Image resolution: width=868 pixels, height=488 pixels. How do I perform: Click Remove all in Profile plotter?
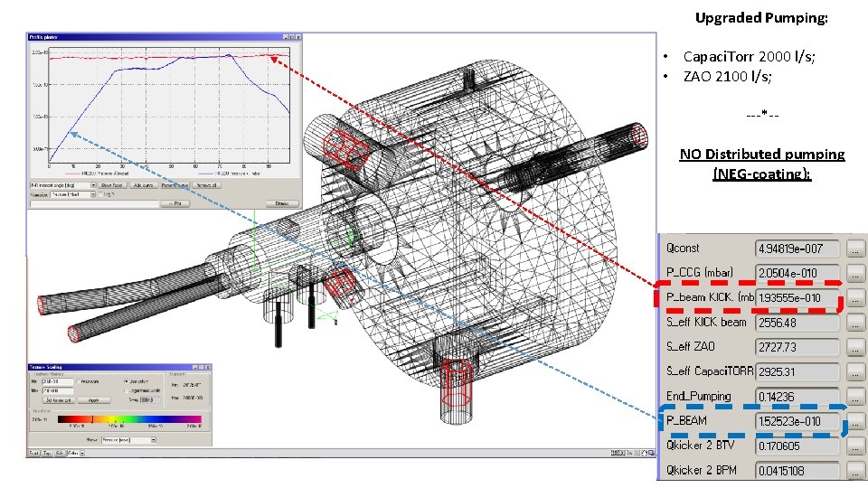[x=206, y=185]
